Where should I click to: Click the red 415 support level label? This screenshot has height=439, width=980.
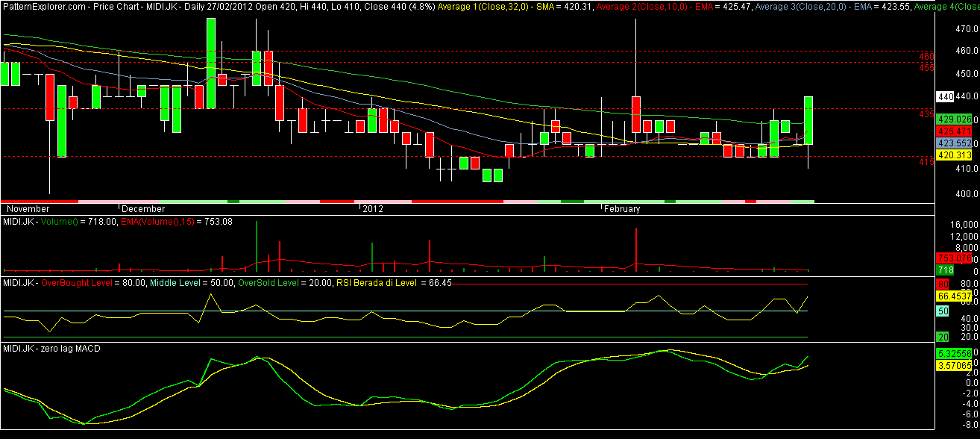pos(926,161)
